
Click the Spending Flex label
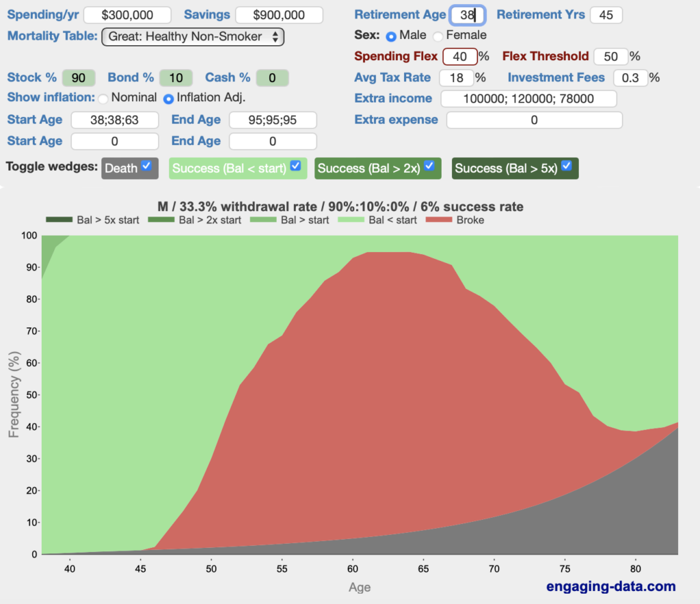point(396,56)
